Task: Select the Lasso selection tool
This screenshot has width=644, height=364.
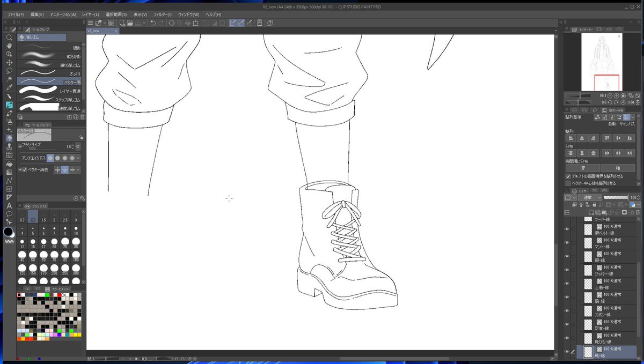Action: (9, 71)
